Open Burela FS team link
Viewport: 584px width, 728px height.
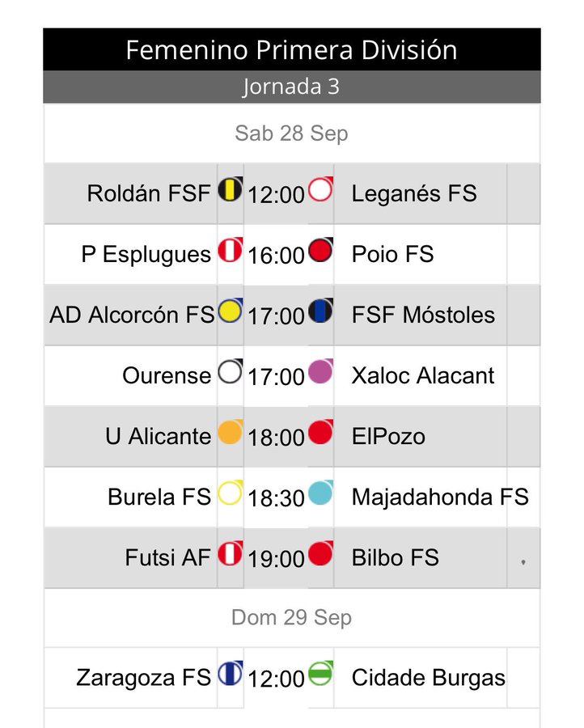[x=159, y=497]
